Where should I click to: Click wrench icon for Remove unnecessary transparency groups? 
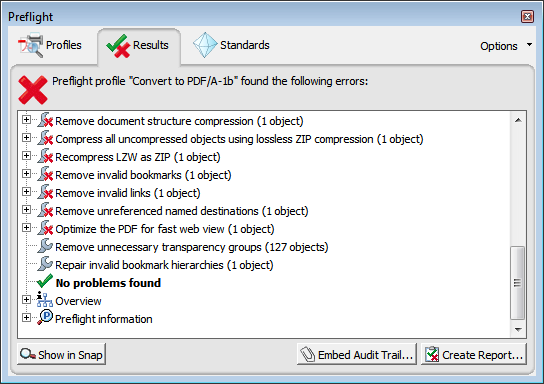pos(45,246)
